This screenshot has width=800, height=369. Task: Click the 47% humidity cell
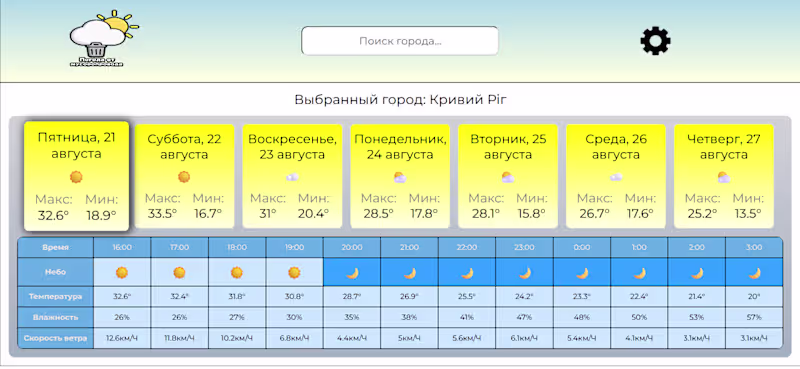[x=524, y=317]
